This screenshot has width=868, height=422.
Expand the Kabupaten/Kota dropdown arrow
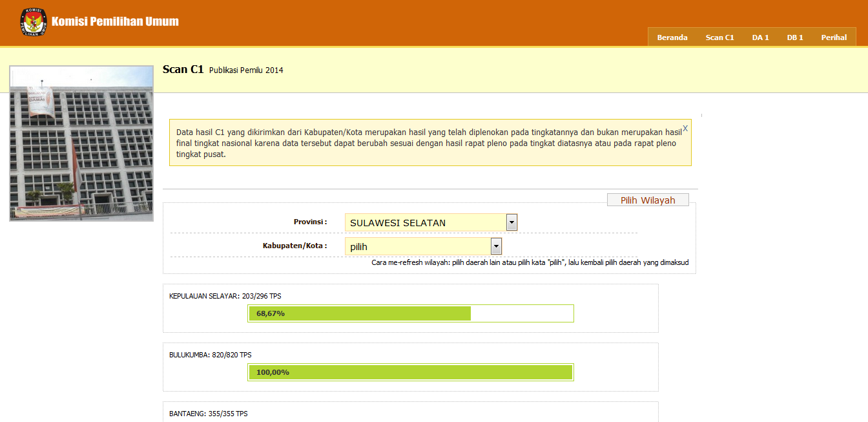tap(496, 246)
